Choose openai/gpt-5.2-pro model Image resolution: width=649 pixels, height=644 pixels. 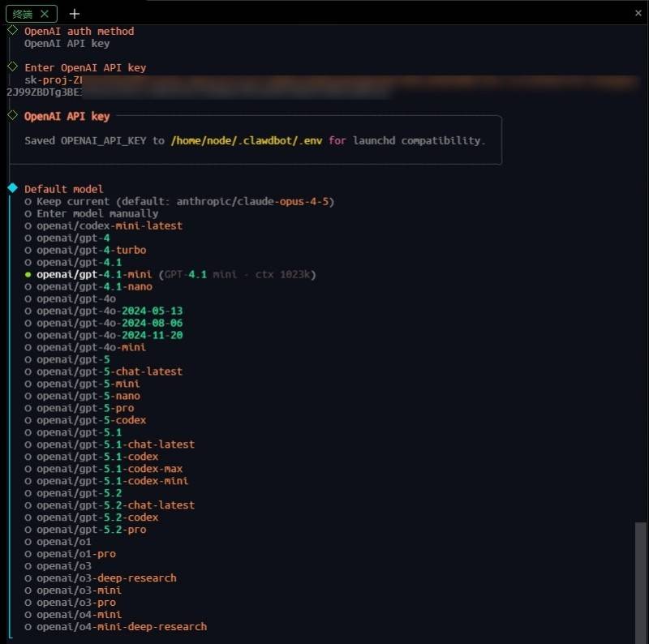(x=85, y=530)
